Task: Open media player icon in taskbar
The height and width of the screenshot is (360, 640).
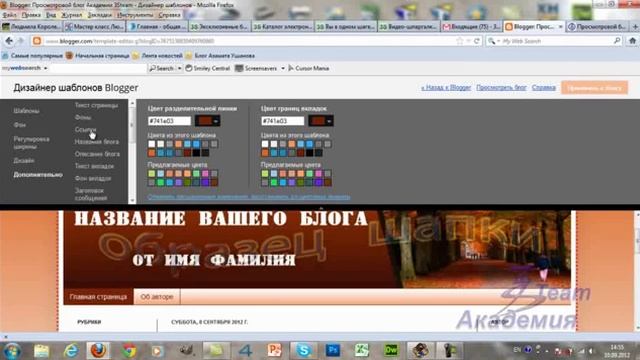Action: click(158, 351)
